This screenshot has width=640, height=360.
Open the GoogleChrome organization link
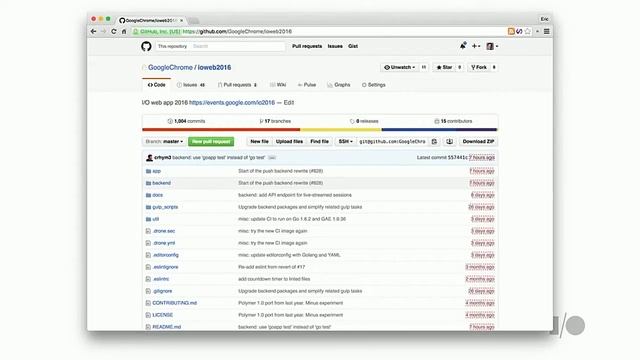[x=170, y=68]
